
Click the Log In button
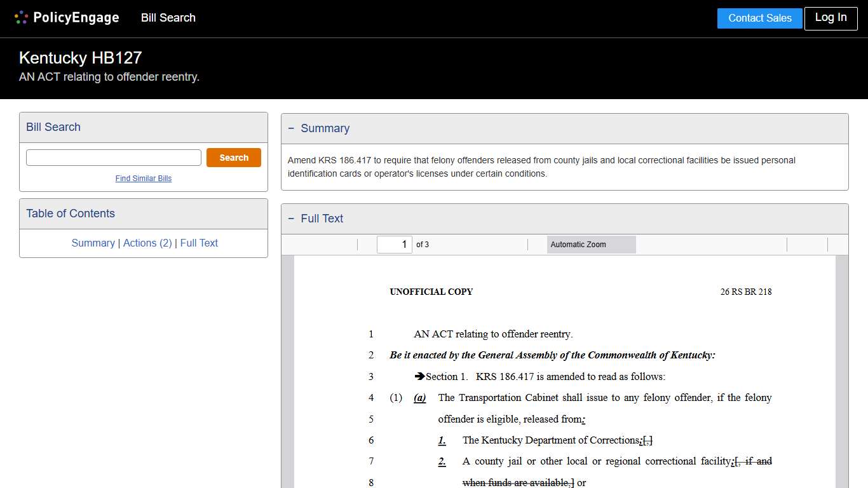click(x=831, y=18)
